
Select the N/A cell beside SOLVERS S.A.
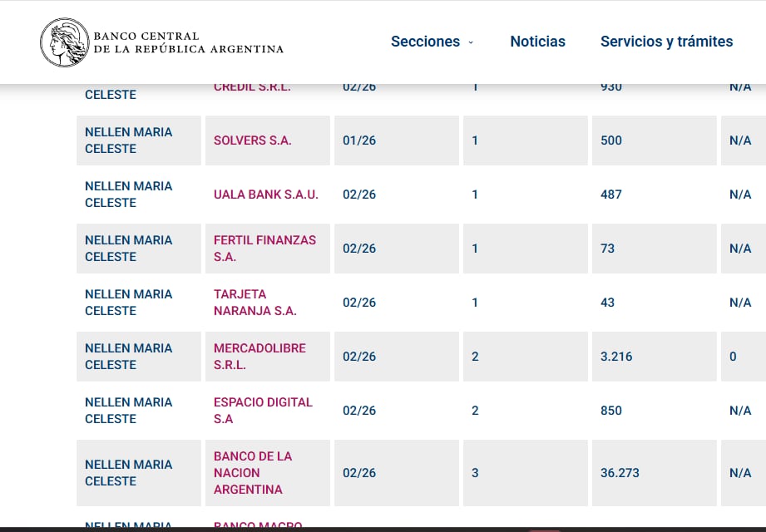pos(740,140)
